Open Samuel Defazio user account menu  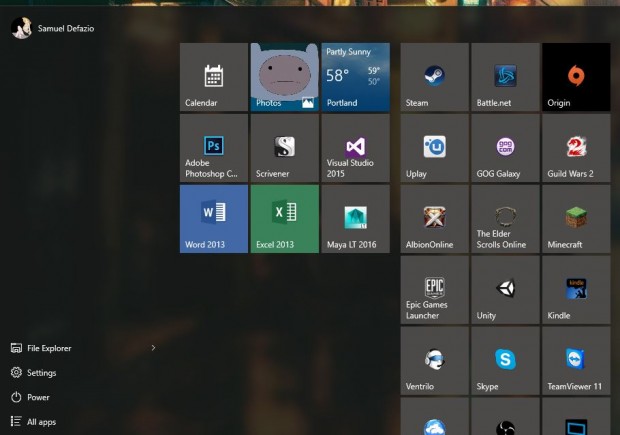(x=53, y=28)
